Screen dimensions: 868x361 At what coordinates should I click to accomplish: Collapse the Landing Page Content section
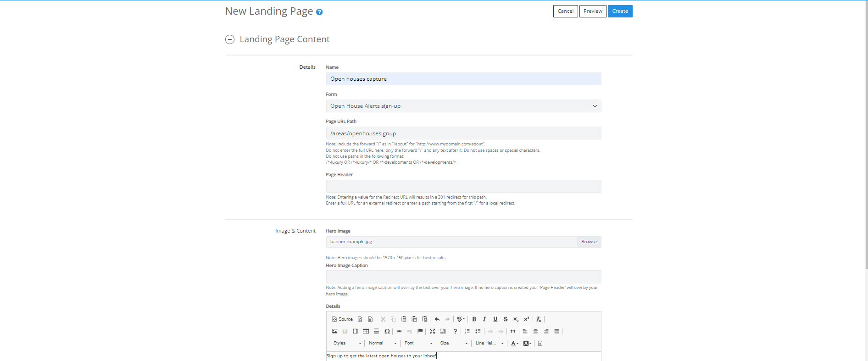[230, 39]
